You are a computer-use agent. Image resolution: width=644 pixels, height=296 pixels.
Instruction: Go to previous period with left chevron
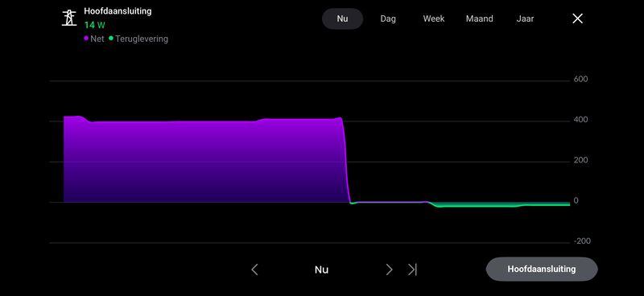tap(254, 269)
